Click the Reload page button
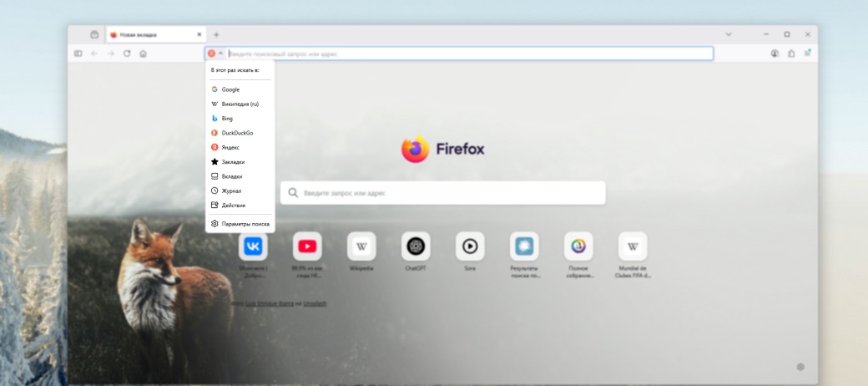This screenshot has width=868, height=386. (127, 53)
